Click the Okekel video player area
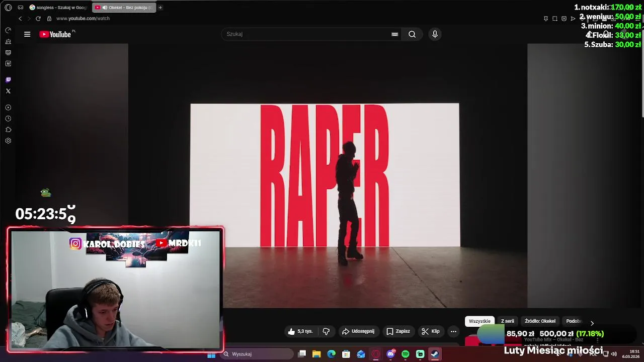 (327, 176)
